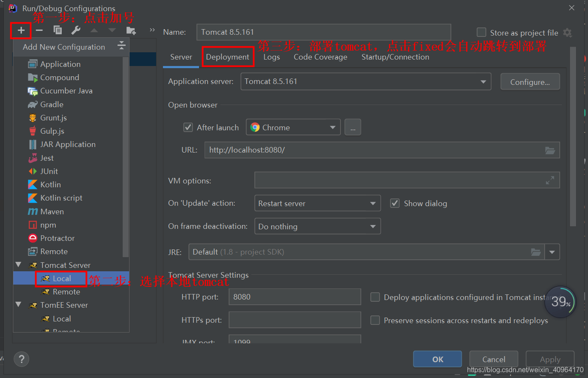Click the Apply button
The width and height of the screenshot is (588, 378).
point(550,359)
